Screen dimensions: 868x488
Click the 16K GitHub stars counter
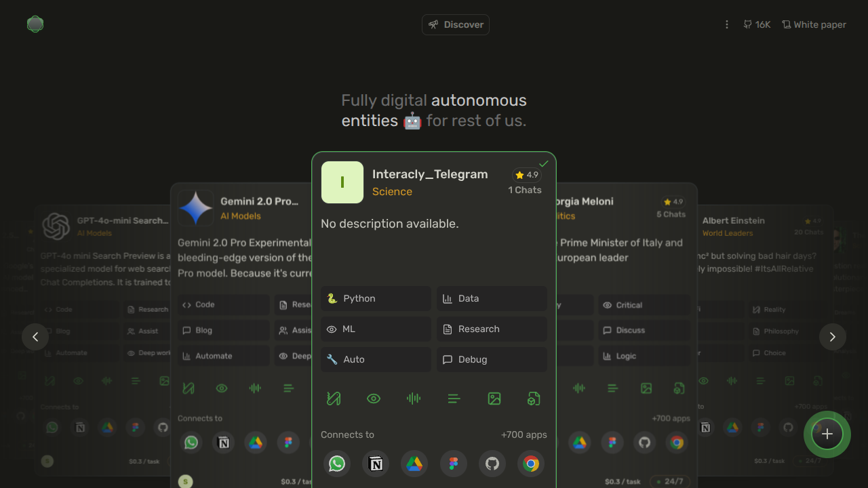tap(757, 24)
